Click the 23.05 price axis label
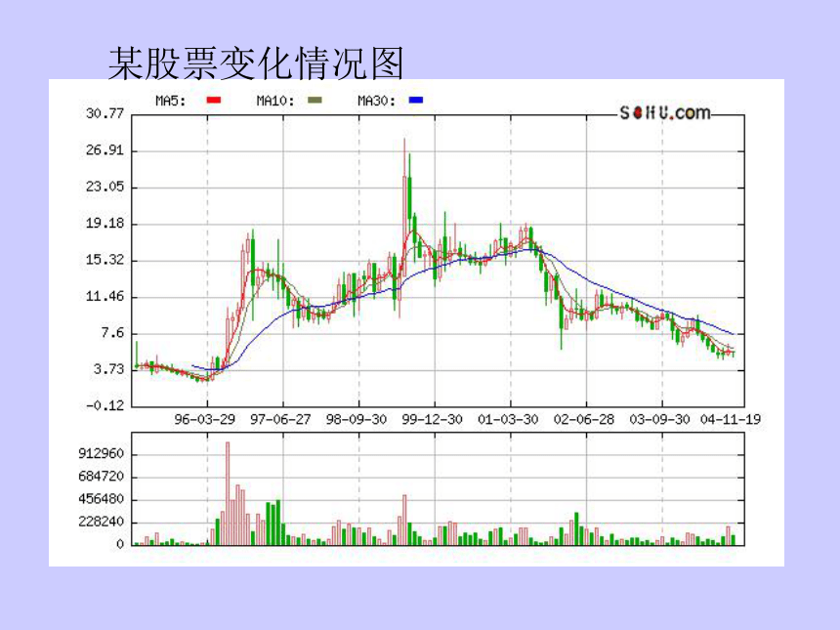Screen dimensions: 840x630 coord(105,187)
